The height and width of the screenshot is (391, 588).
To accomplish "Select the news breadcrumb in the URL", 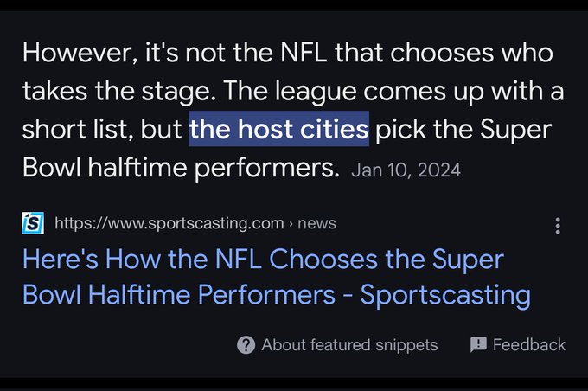I will click(x=316, y=224).
